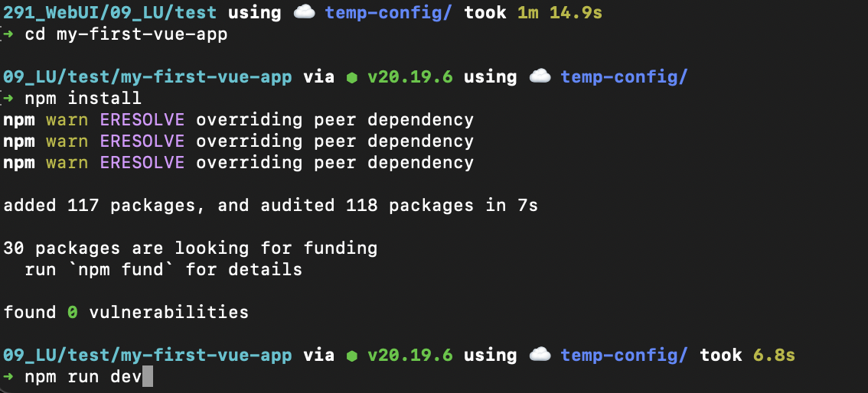Click the 'npm run dev' command text
Viewport: 868px width, 393px height.
point(77,377)
